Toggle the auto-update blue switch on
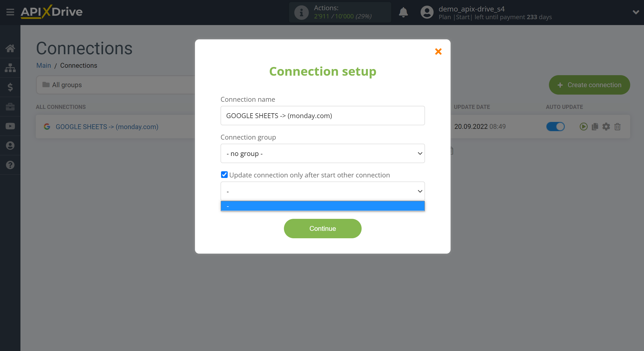The height and width of the screenshot is (351, 644). tap(555, 126)
